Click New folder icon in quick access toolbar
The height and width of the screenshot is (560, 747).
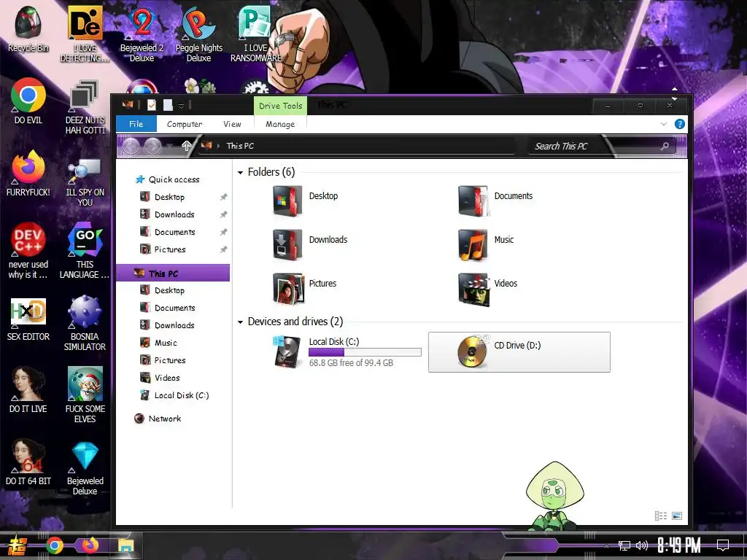[x=168, y=105]
